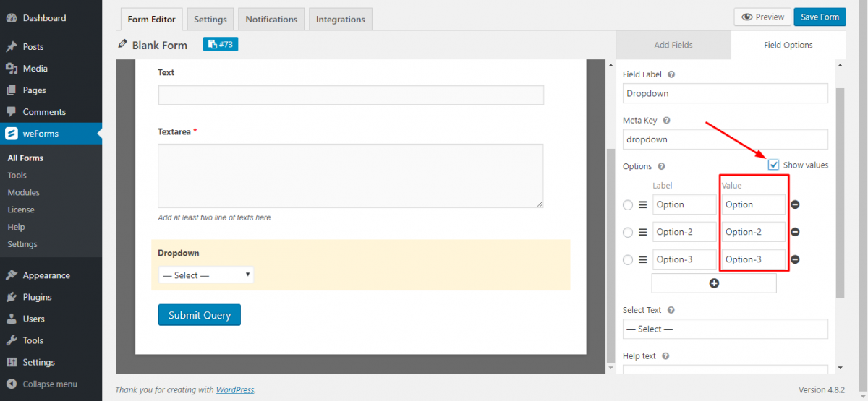Screen dimensions: 868x401
Task: Click the Meta Key help icon
Action: [666, 121]
